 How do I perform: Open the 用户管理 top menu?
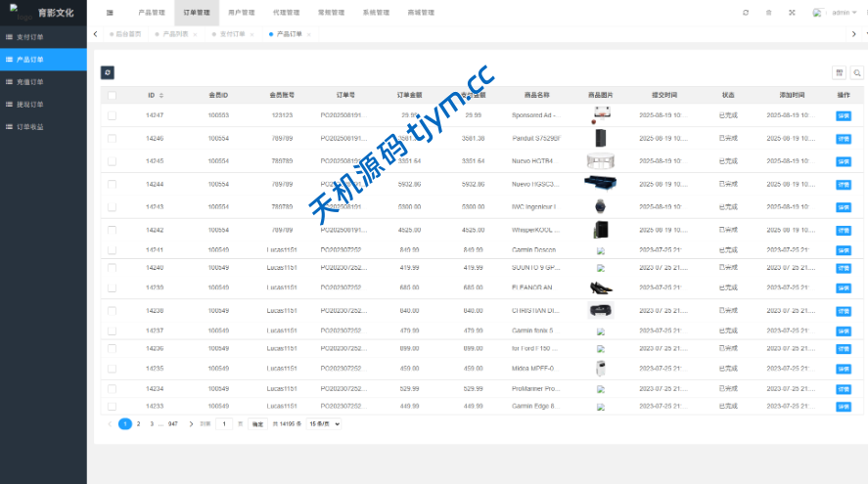(x=241, y=13)
